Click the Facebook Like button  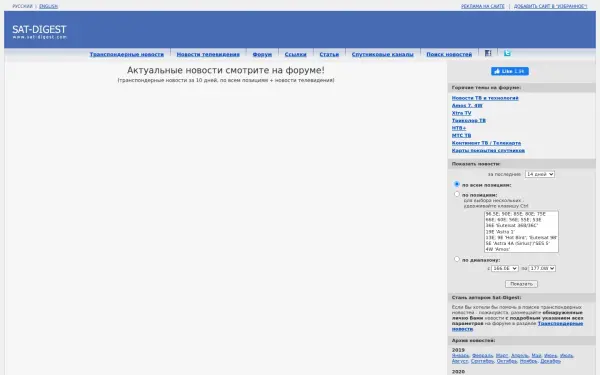pos(510,71)
